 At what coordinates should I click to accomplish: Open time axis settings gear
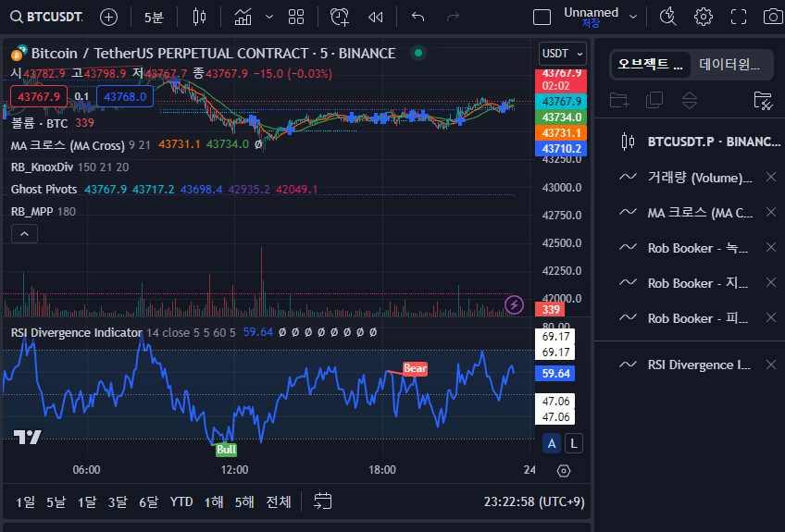[564, 471]
